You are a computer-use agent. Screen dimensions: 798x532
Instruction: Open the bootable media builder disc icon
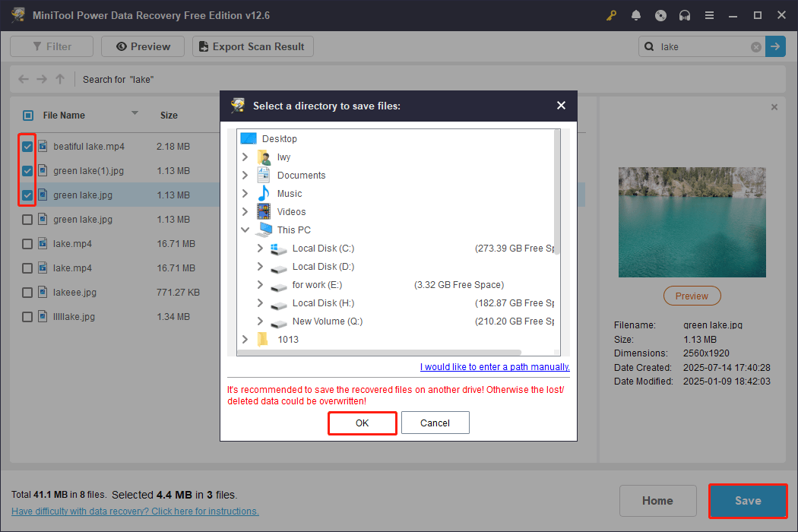(660, 14)
